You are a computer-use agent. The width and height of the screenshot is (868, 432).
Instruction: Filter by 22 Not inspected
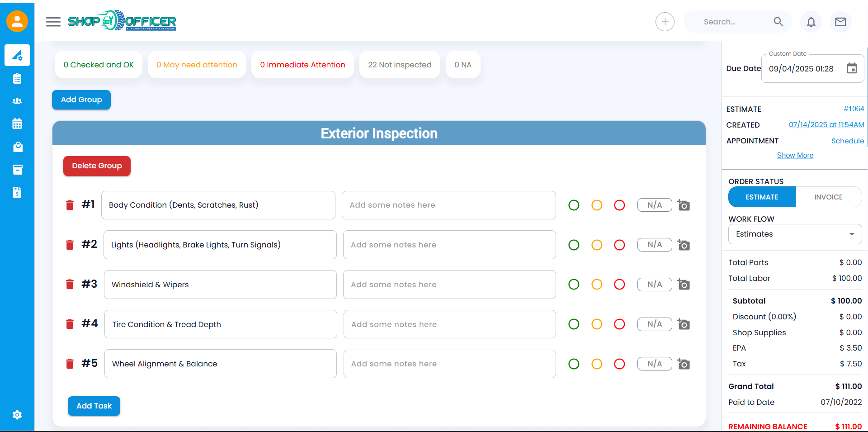(x=400, y=65)
